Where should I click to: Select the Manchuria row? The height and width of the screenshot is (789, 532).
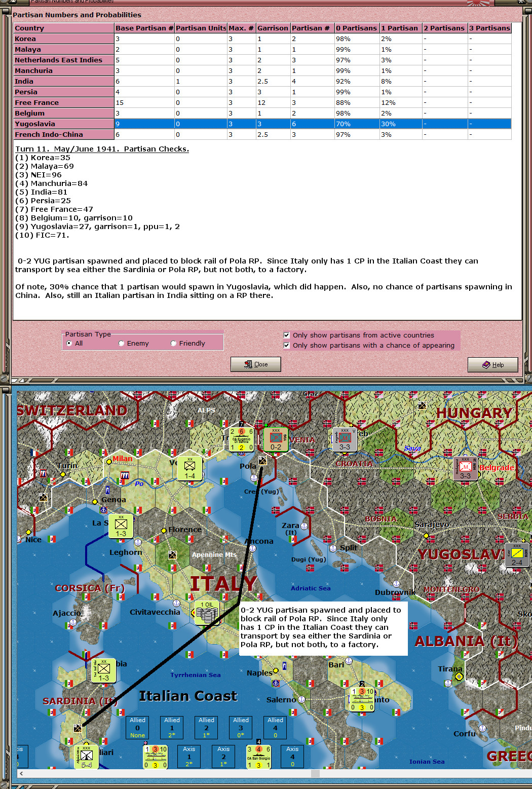pyautogui.click(x=262, y=70)
